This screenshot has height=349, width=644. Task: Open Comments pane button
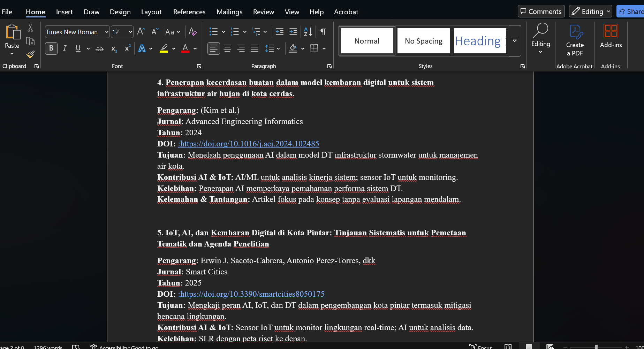pyautogui.click(x=541, y=12)
